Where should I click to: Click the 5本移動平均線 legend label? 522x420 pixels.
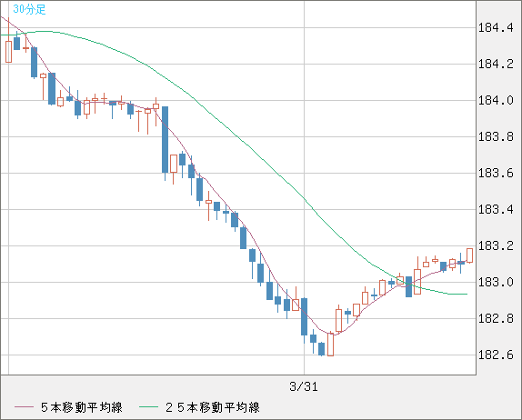pyautogui.click(x=82, y=407)
